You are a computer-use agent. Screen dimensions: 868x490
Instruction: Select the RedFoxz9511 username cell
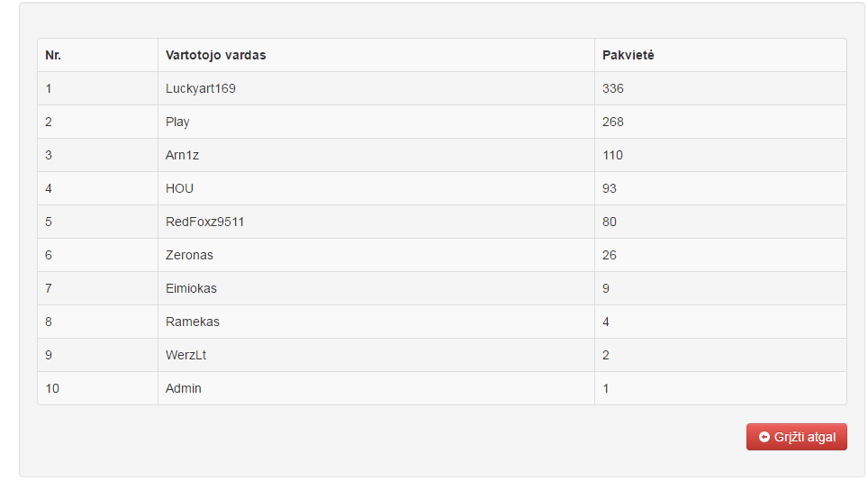click(376, 222)
